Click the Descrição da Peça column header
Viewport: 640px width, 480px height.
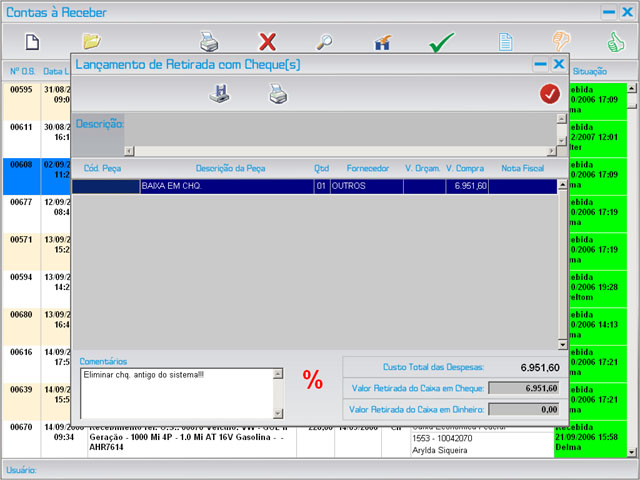230,168
